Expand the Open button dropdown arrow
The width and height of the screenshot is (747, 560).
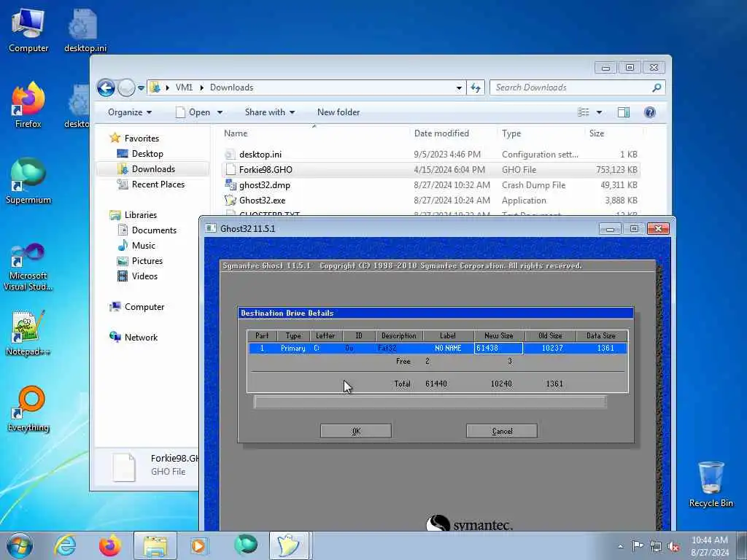point(220,112)
